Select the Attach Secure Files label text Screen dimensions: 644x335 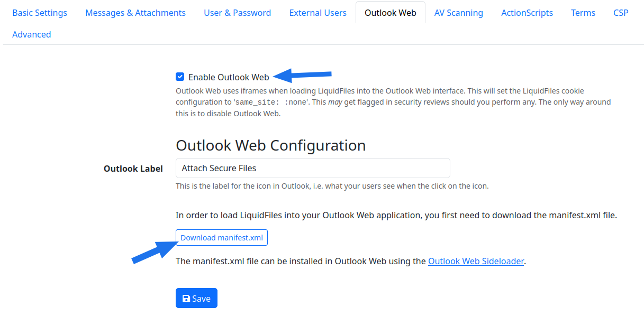(220, 168)
